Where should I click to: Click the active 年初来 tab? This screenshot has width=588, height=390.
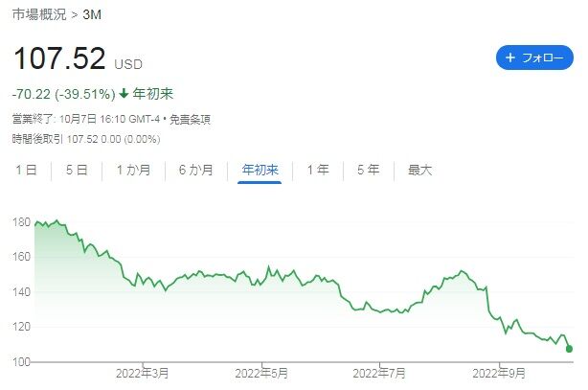coord(259,170)
